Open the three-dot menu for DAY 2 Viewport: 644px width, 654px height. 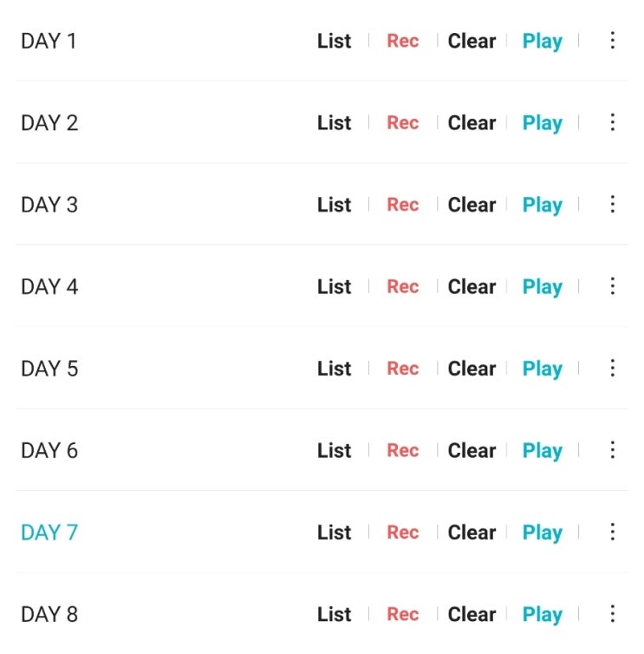click(612, 122)
